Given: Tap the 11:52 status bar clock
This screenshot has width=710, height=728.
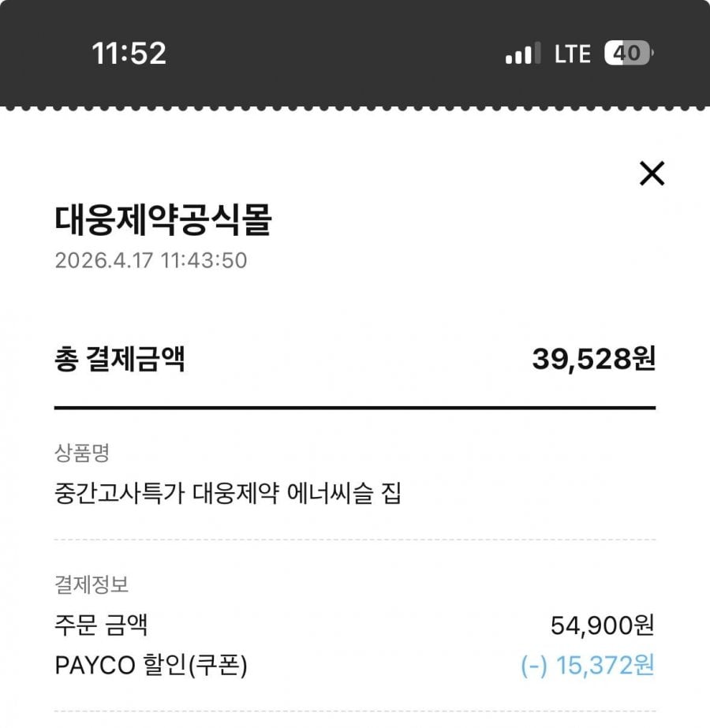Looking at the screenshot, I should (129, 54).
